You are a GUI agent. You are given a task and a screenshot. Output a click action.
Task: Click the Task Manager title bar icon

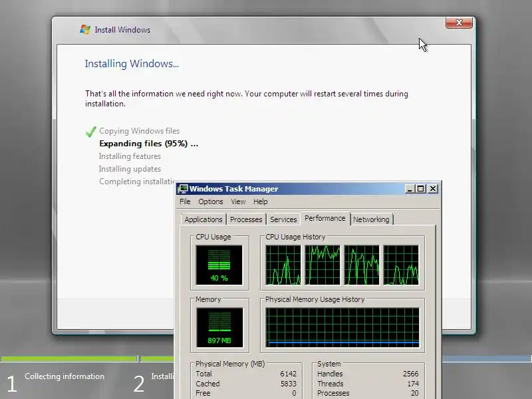[x=182, y=189]
